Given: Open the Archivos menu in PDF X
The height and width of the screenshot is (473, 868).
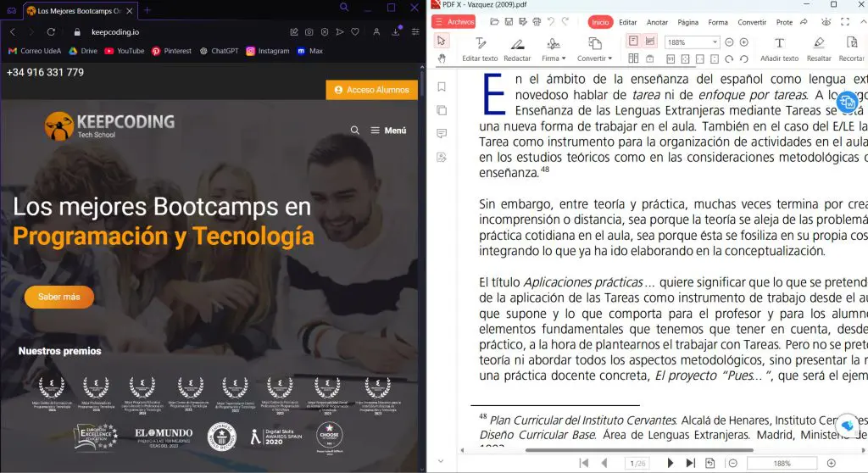Looking at the screenshot, I should [454, 22].
